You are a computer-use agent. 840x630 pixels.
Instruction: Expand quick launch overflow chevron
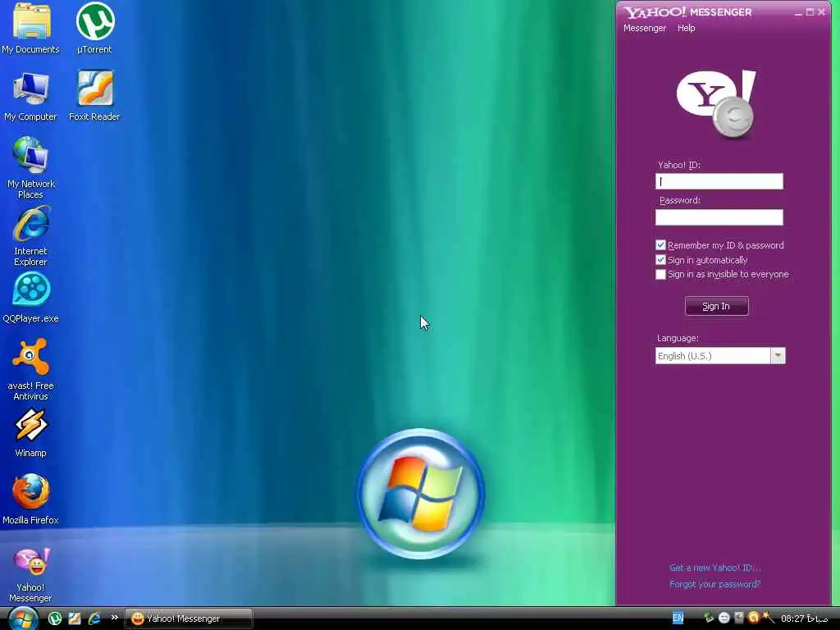point(114,618)
